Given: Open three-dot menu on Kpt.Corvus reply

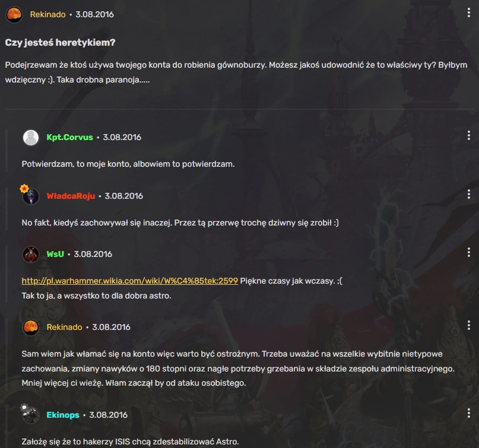Looking at the screenshot, I should (x=469, y=135).
